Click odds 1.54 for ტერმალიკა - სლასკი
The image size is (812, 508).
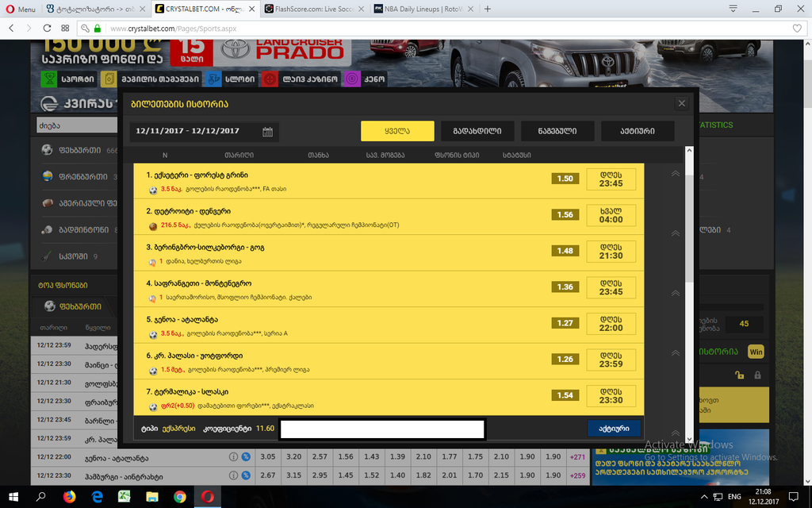565,395
